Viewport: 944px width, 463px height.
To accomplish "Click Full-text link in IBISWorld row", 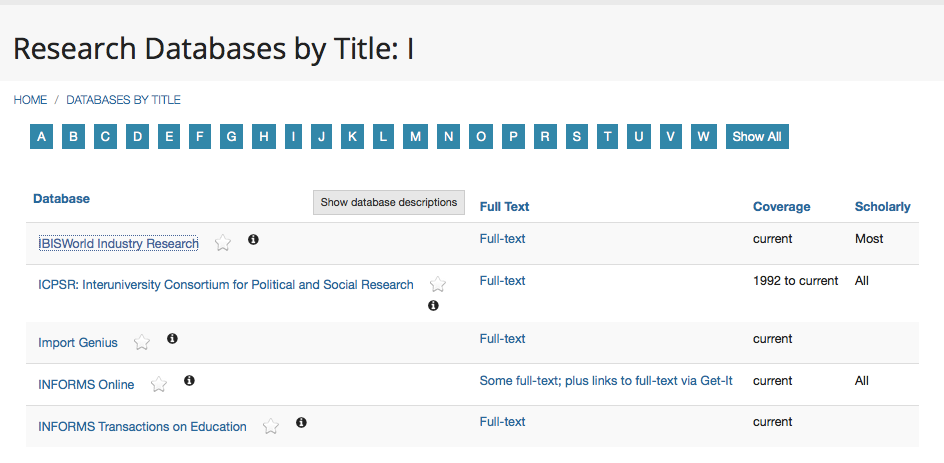I will pos(502,238).
